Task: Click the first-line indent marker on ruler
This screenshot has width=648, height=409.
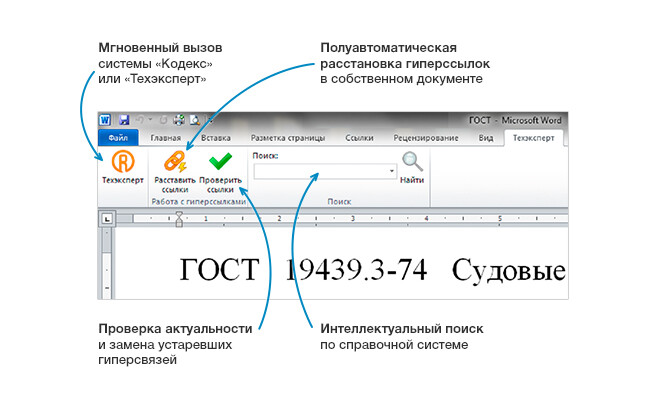Action: click(x=179, y=215)
